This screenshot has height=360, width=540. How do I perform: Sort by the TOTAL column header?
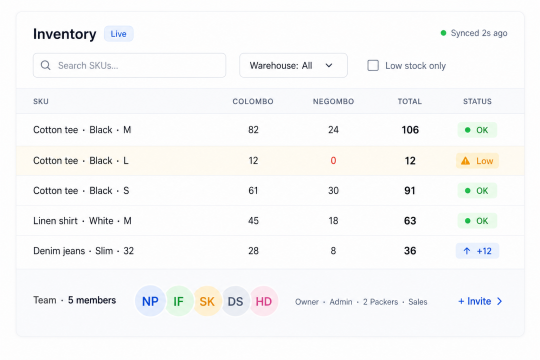pyautogui.click(x=410, y=101)
